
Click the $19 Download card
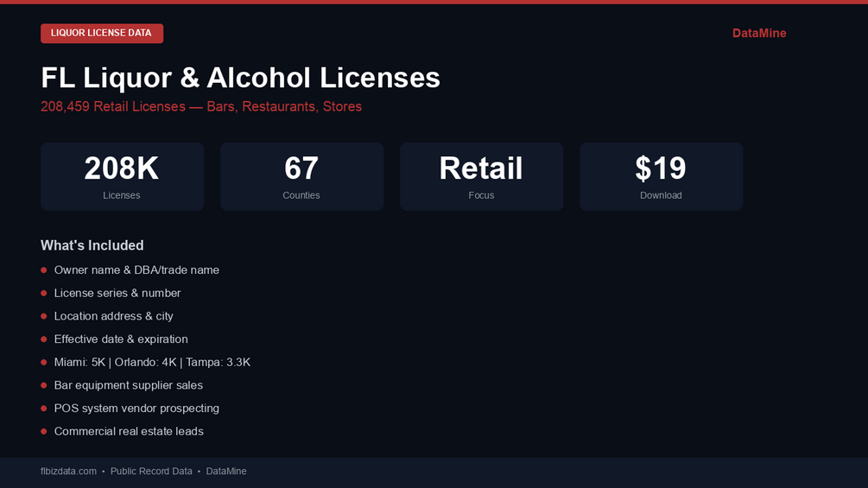[x=661, y=177]
